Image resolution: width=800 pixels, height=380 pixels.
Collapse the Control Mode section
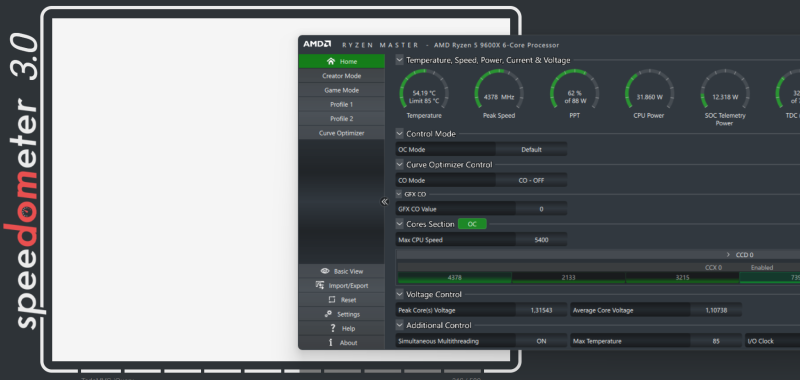coord(399,134)
